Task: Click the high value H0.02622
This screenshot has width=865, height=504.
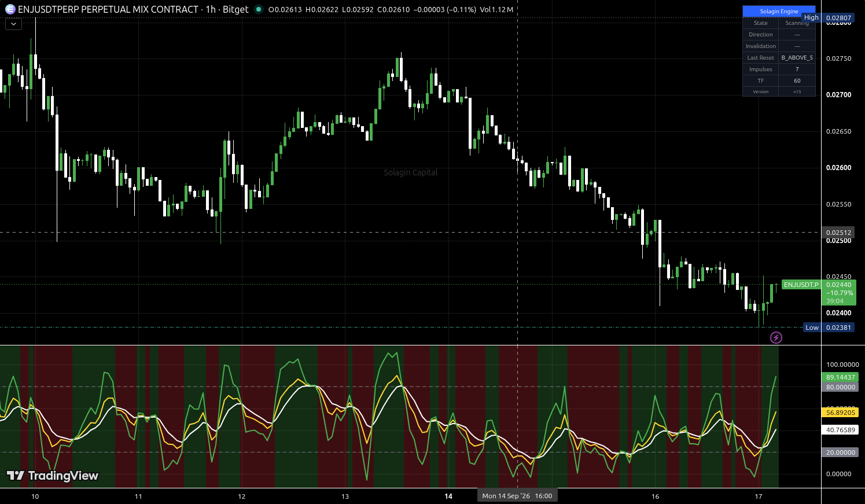Action: click(x=322, y=9)
